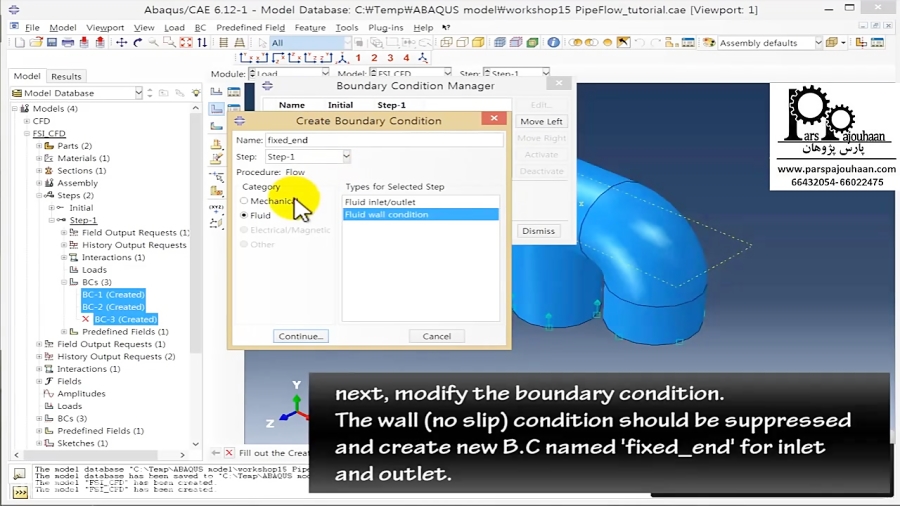Open the File menu
This screenshot has width=900, height=506.
(x=32, y=28)
